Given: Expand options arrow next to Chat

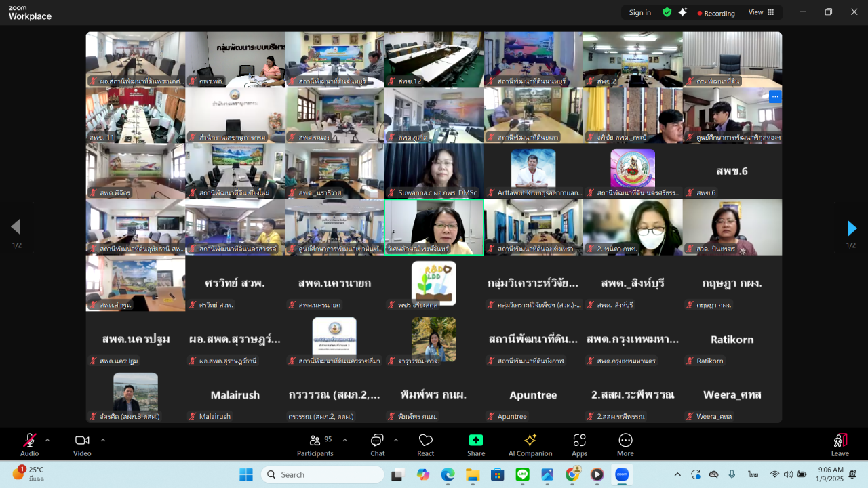Looking at the screenshot, I should [396, 440].
